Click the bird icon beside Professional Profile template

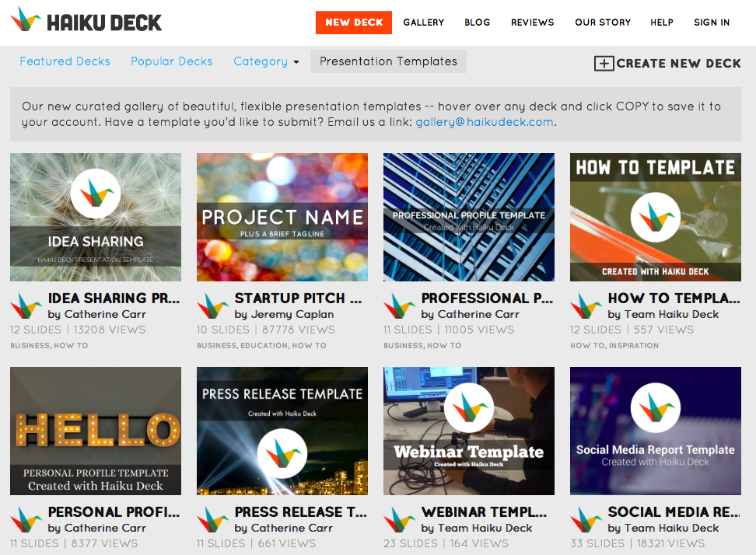400,305
